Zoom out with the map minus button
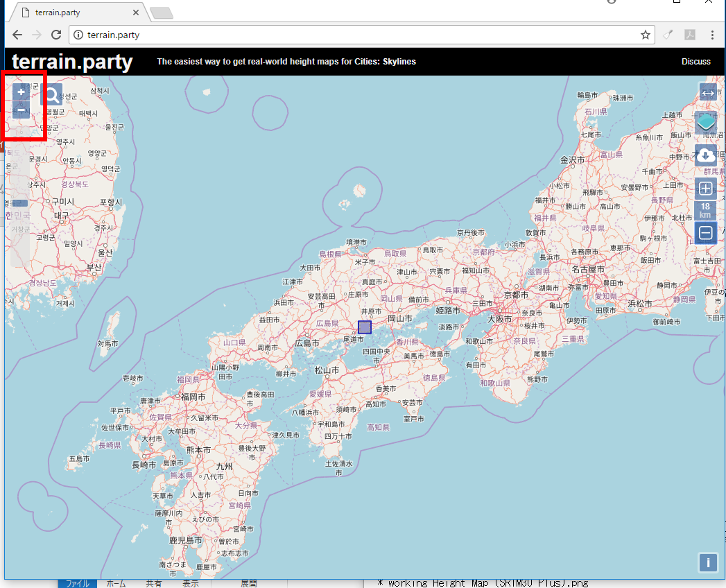 tap(21, 110)
